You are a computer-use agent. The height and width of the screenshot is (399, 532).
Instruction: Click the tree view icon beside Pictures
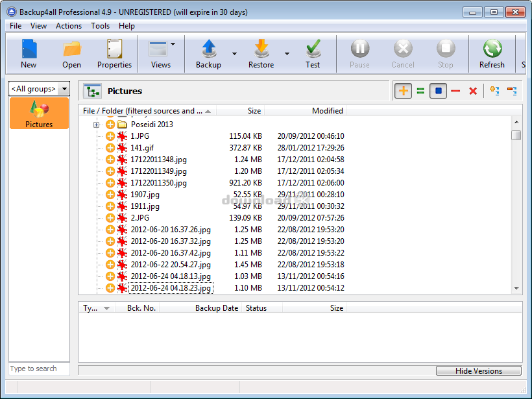point(92,91)
